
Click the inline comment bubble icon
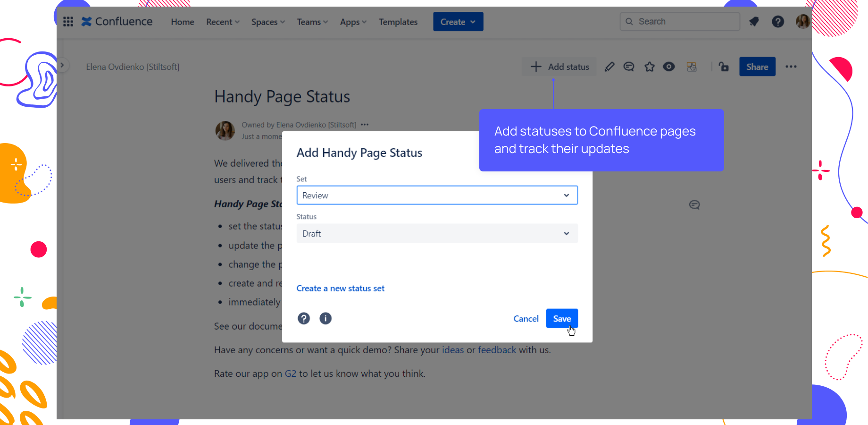(x=629, y=67)
